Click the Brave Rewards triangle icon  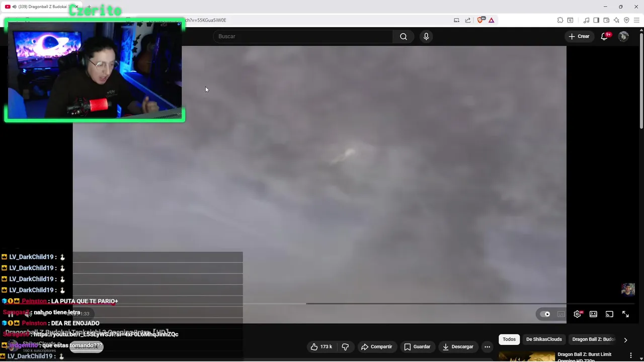pyautogui.click(x=491, y=20)
